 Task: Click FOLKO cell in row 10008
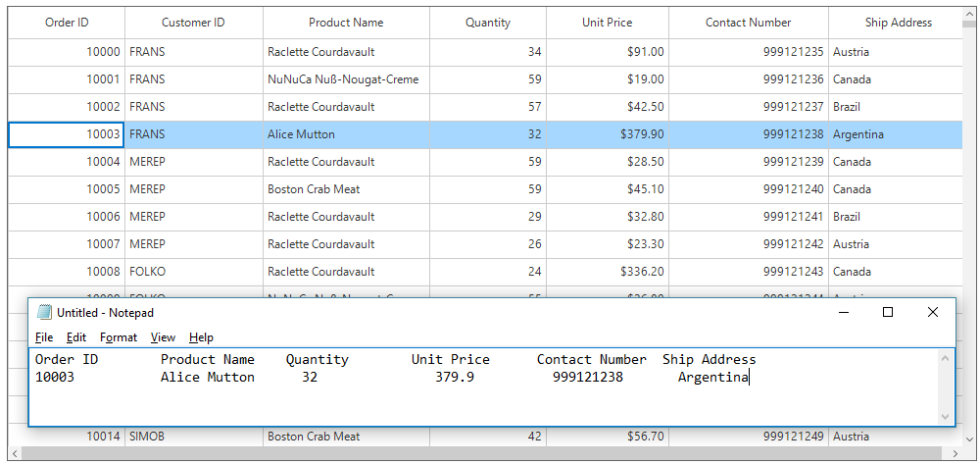pos(194,272)
